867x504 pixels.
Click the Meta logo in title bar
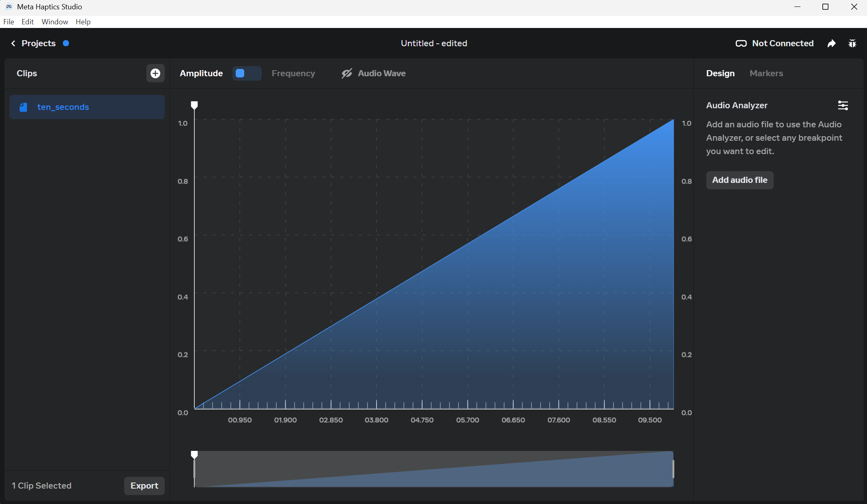[x=9, y=7]
